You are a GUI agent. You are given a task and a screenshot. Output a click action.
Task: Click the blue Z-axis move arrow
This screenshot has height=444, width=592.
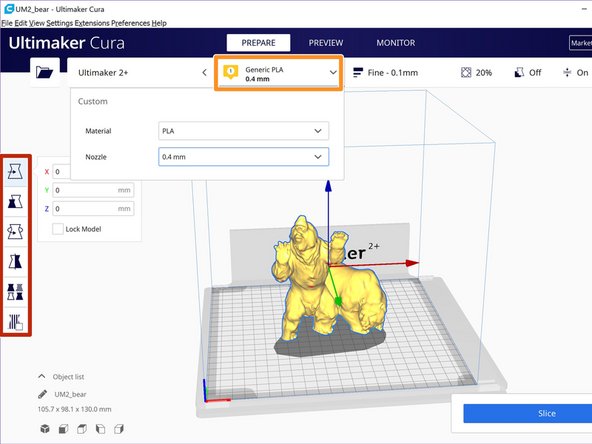[x=328, y=186]
